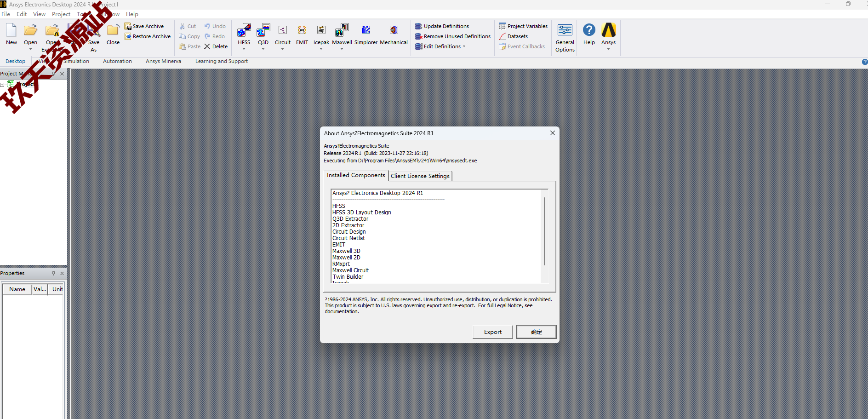Expand the project tree node
Image resolution: width=868 pixels, height=419 pixels.
(2, 85)
